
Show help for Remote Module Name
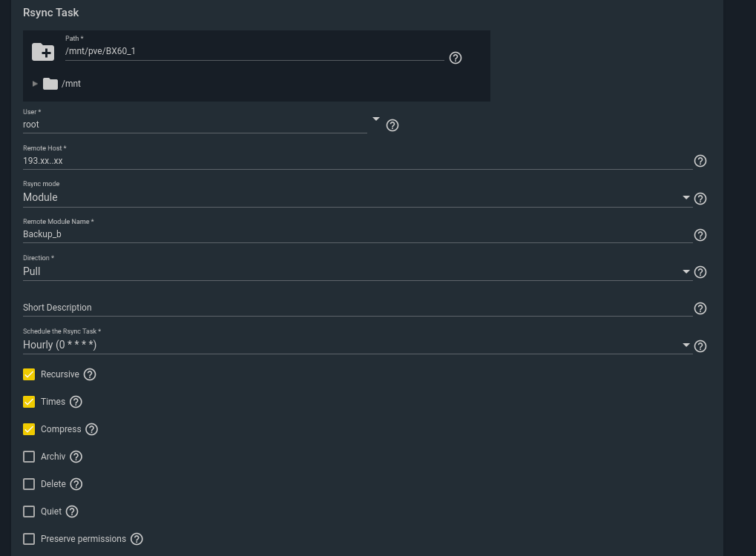700,235
